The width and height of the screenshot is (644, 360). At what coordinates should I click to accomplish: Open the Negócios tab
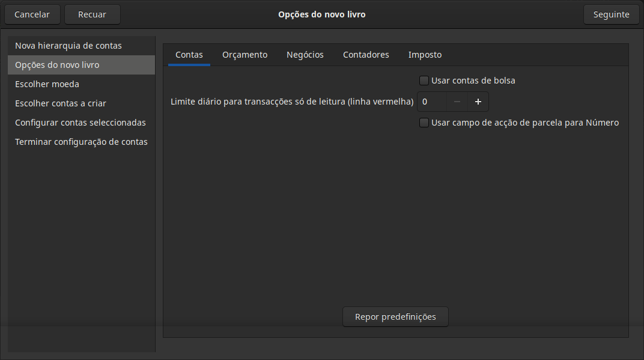[x=305, y=55]
